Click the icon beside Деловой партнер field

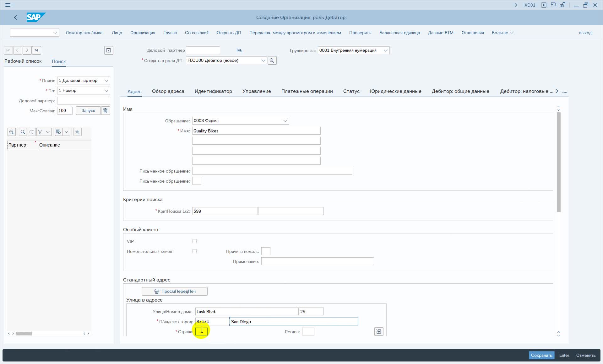click(239, 50)
